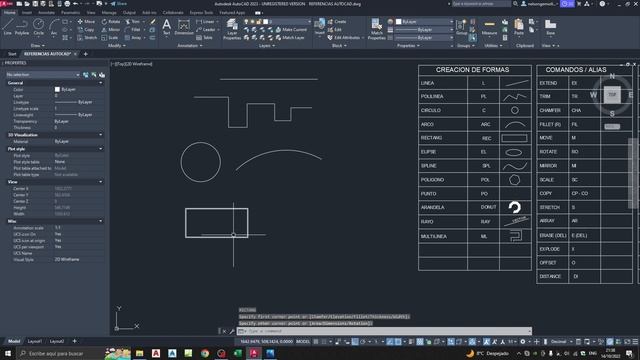Choose the Move command in Modify
This screenshot has height=360, width=640.
(86, 21)
